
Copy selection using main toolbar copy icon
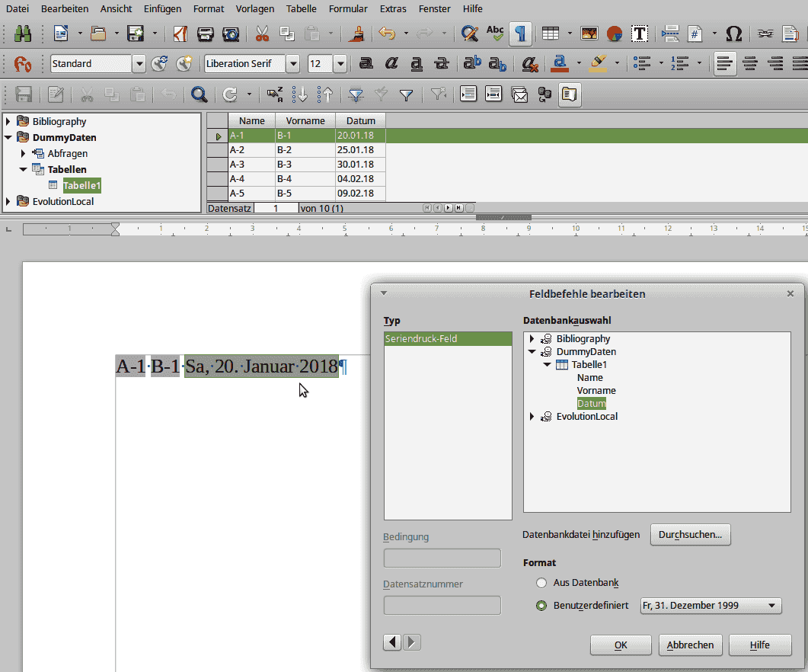coord(287,34)
